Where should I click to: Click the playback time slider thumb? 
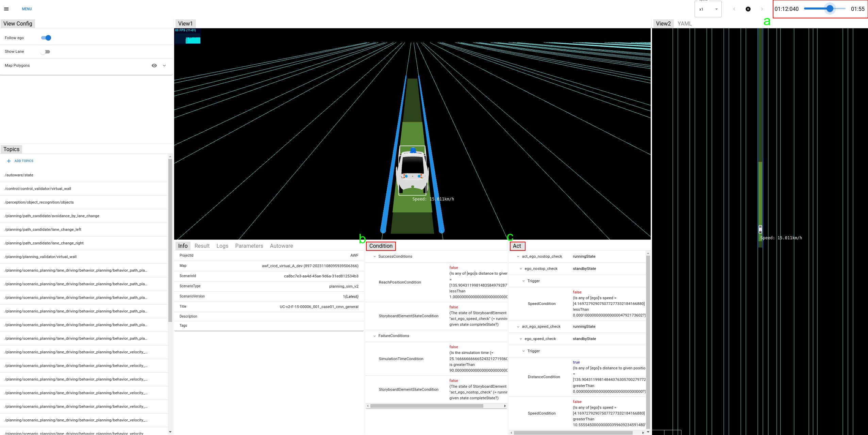pyautogui.click(x=830, y=9)
